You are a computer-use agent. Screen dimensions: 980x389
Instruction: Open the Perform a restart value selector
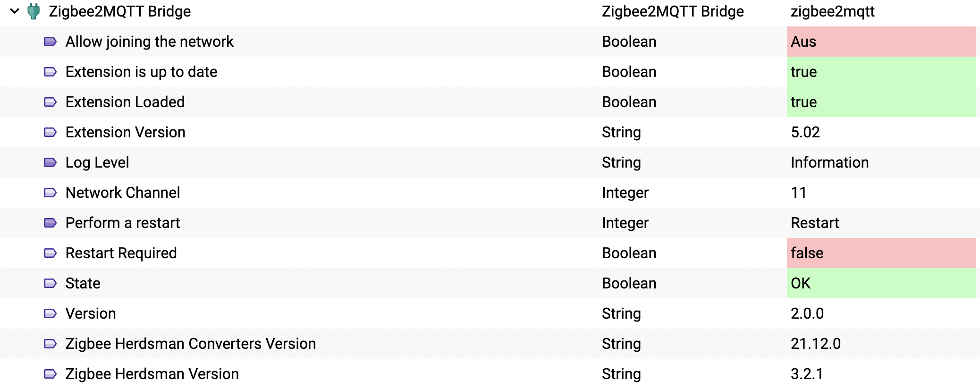pyautogui.click(x=815, y=223)
